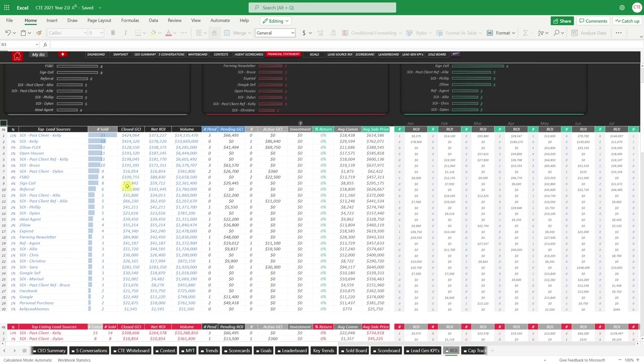Open the Automate ribbon tab

220,21
